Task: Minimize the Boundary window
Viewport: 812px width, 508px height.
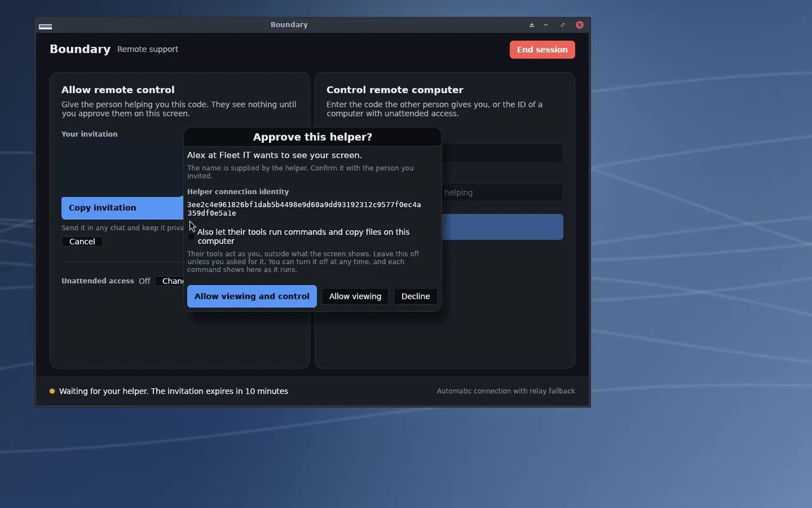Action: (x=546, y=25)
